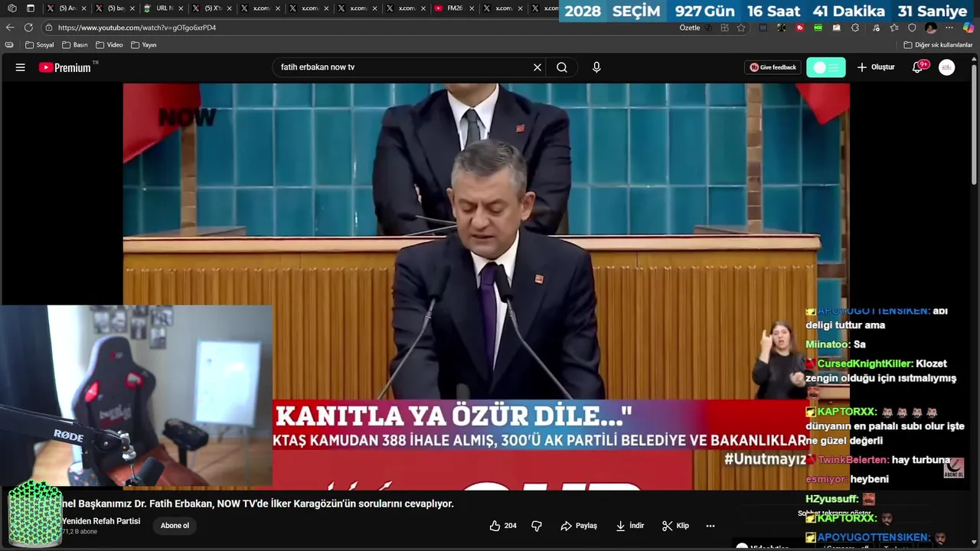
Task: Open the browser profile avatar
Action: pos(931,28)
